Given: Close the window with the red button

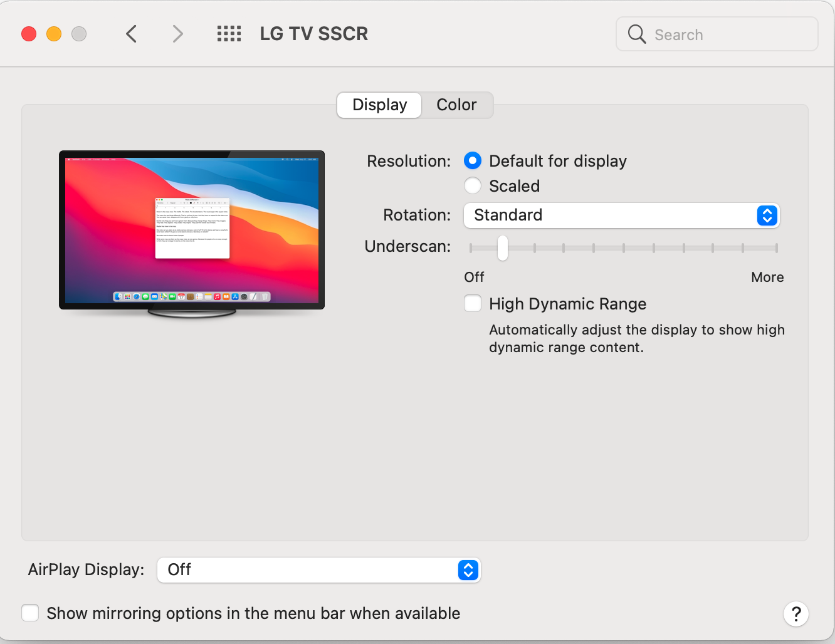Looking at the screenshot, I should click(29, 34).
